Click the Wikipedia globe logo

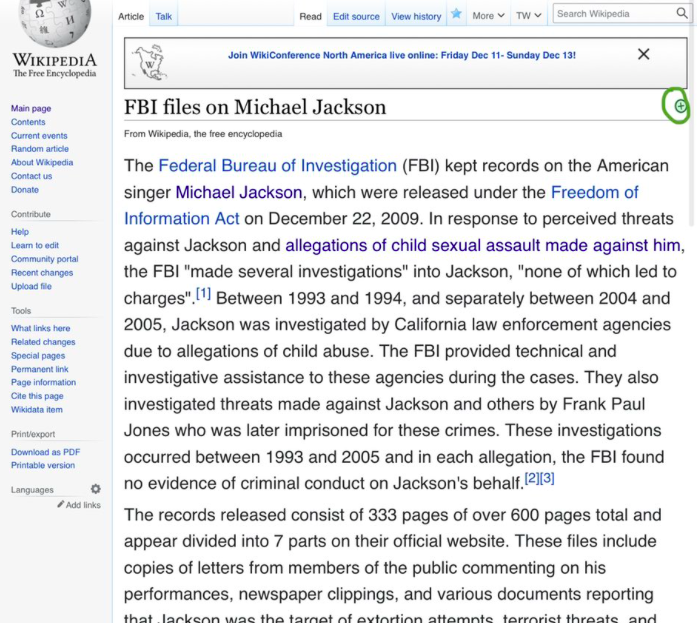[54, 22]
